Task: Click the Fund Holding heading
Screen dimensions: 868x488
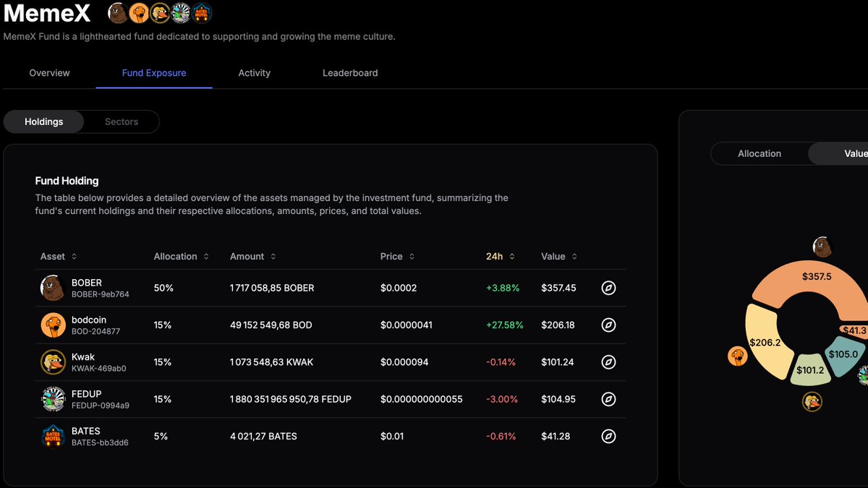Action: click(x=67, y=181)
